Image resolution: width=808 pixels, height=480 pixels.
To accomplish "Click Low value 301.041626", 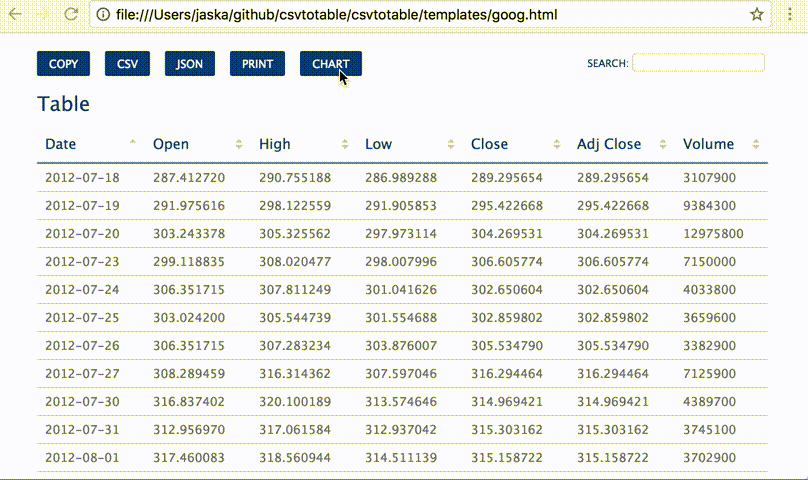I will click(401, 289).
